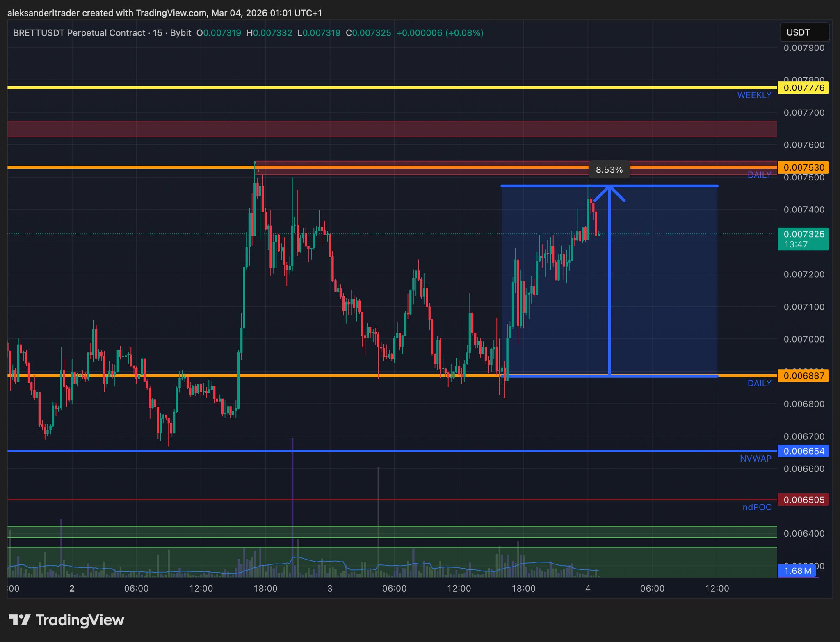
Task: Click the 0.007900 price scale label
Action: (x=803, y=48)
